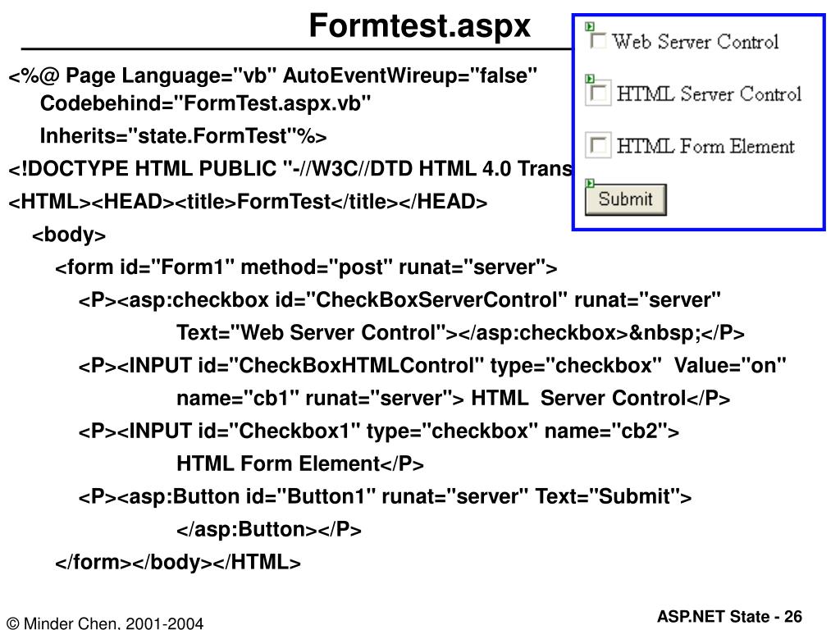Image resolution: width=840 pixels, height=630 pixels.
Task: Click the Codebehind="FormTest.aspx.vb" line
Action: pyautogui.click(x=205, y=103)
